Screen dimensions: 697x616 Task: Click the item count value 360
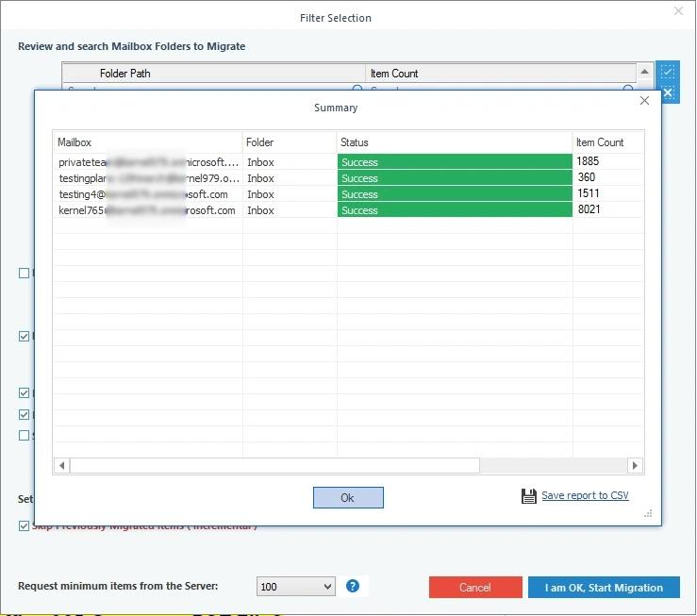click(587, 177)
